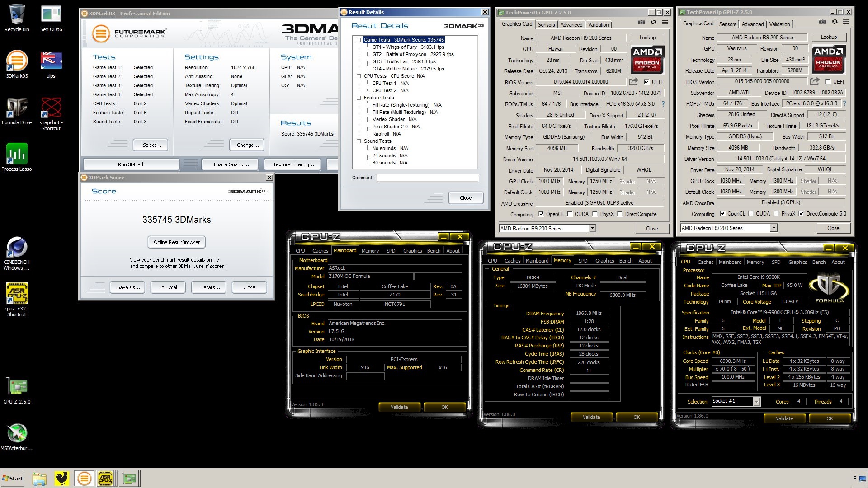Viewport: 868px width, 488px height.
Task: Open the Start menu
Action: tap(12, 479)
